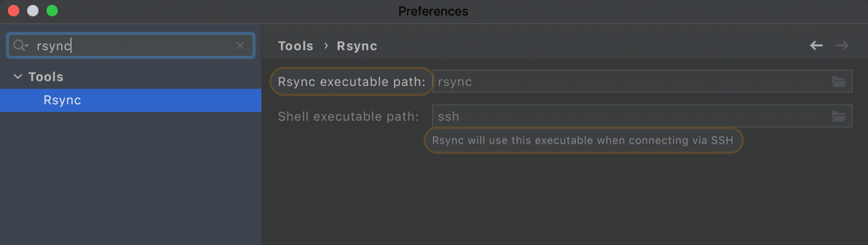The image size is (868, 245).
Task: Click the SSH executable hint text
Action: tap(583, 141)
